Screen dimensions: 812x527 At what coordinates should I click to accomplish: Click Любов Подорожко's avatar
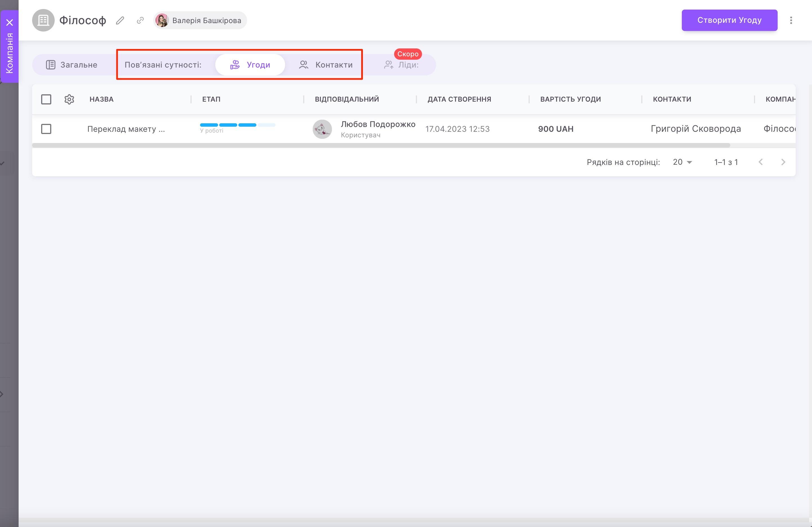pyautogui.click(x=322, y=129)
